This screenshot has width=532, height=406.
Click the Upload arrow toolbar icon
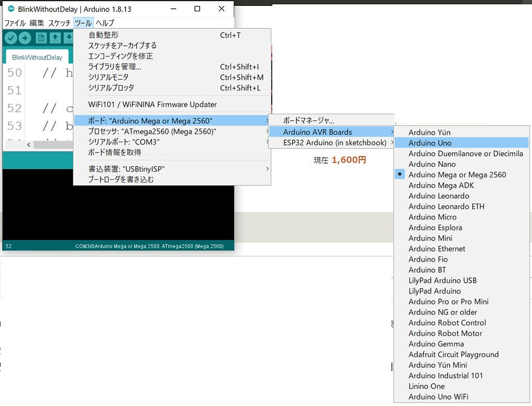pyautogui.click(x=25, y=38)
